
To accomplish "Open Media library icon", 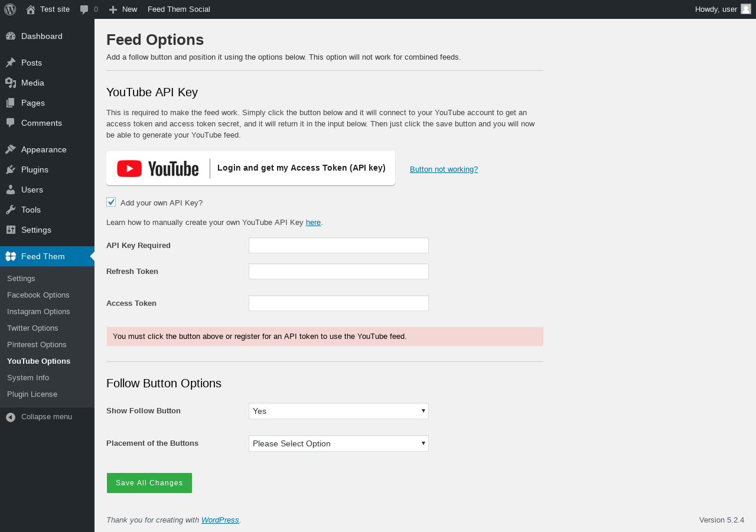I will click(x=11, y=83).
